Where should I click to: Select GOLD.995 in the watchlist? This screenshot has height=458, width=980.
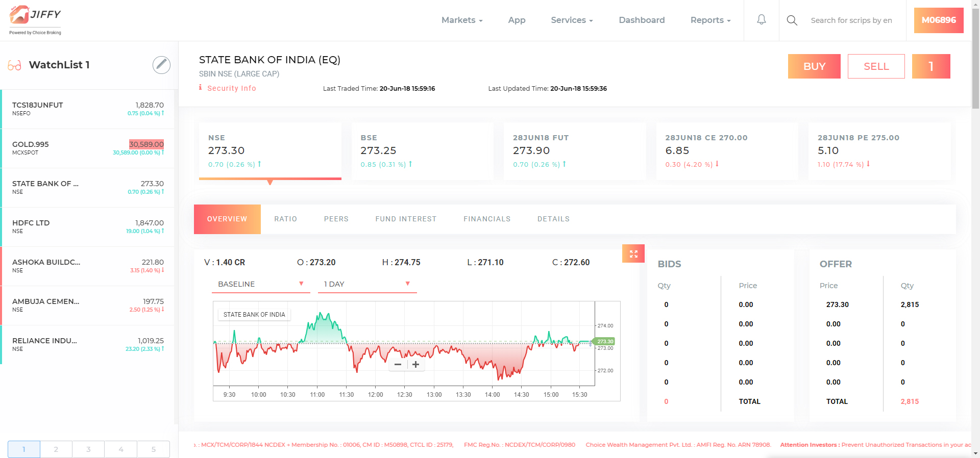coord(88,148)
